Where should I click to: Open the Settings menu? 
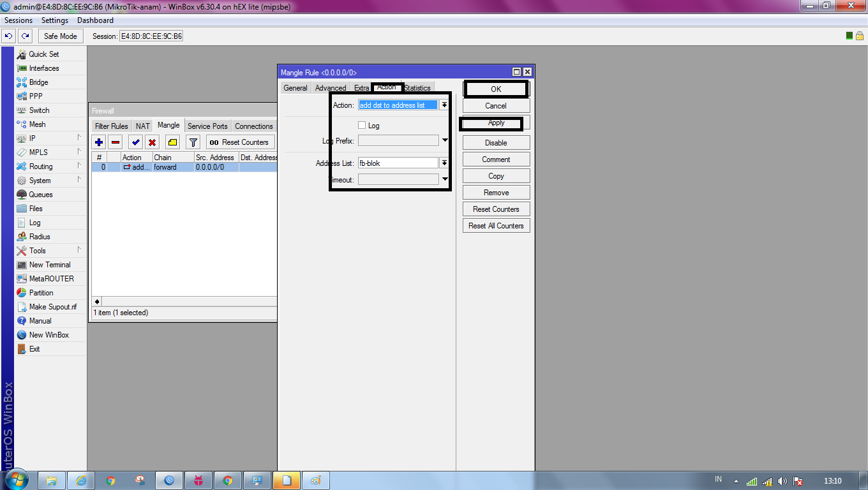point(55,20)
